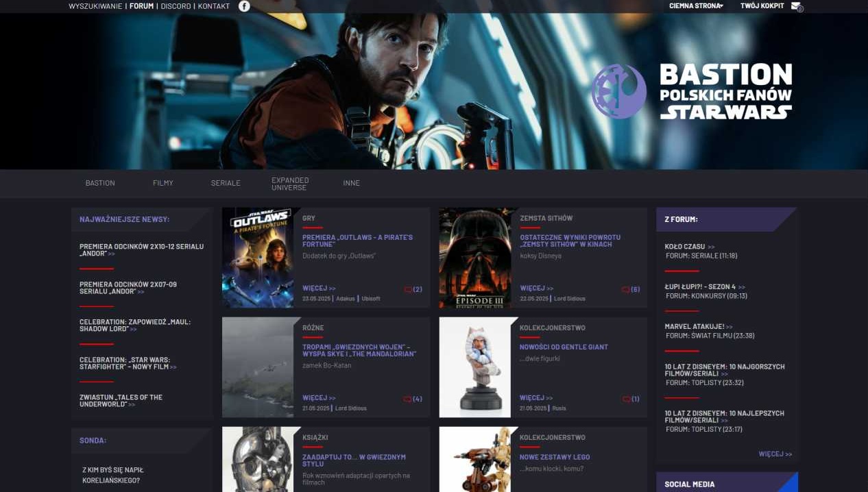Open the Tropami Gwiezdnych Wojen article title
The image size is (868, 492).
[359, 350]
